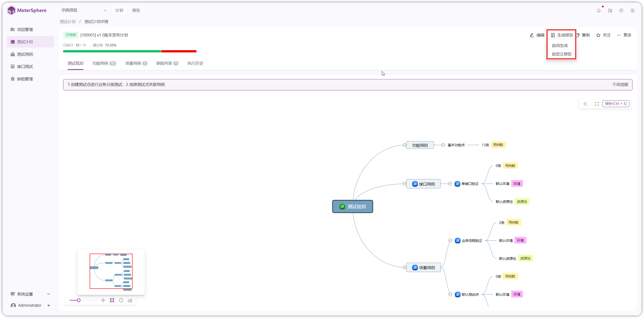Enter fullscreen mode for the mind map
Screen dimensions: 644x318
[x=597, y=104]
